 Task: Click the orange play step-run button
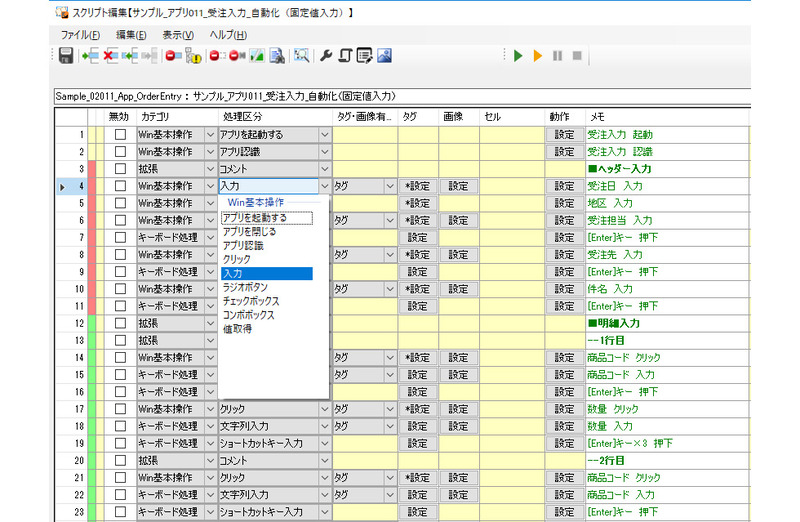(537, 56)
